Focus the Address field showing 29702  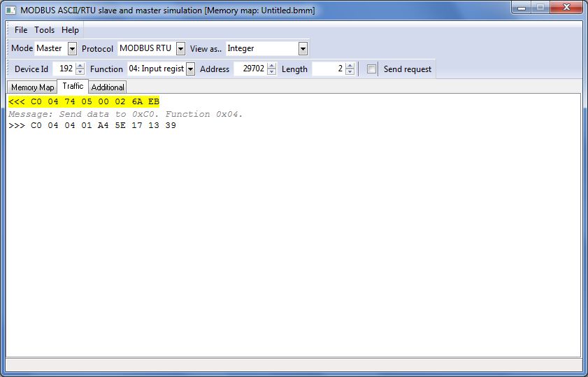click(x=250, y=69)
